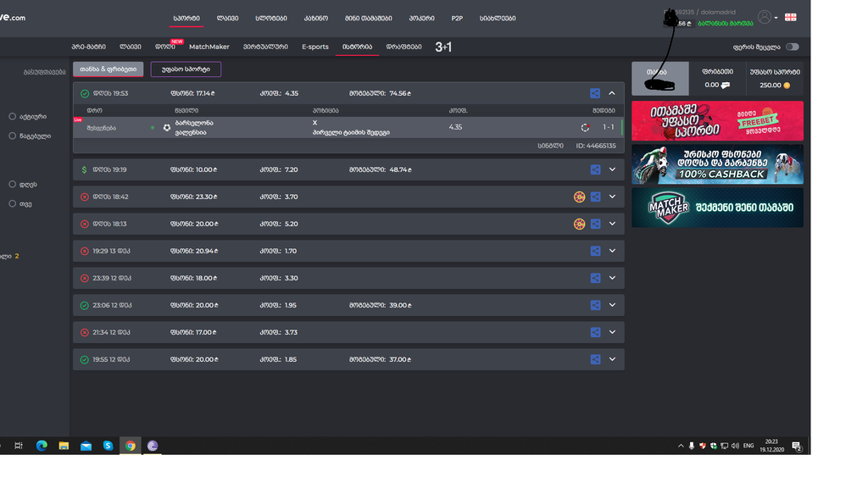Click the ENG language indicator in the tray

748,446
